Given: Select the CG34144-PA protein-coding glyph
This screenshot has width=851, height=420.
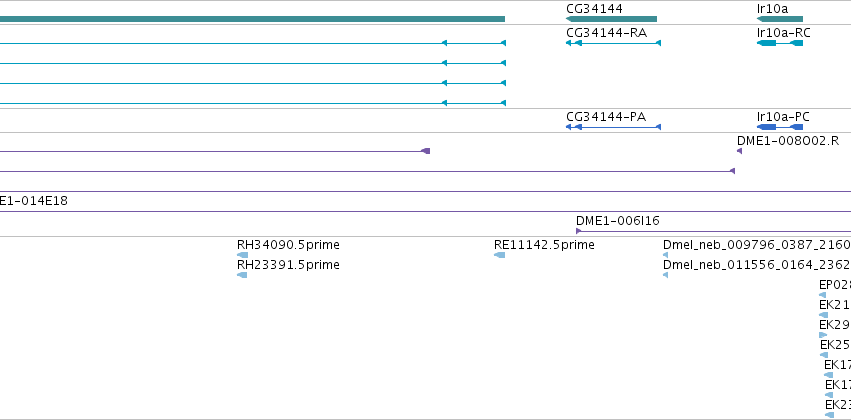Looking at the screenshot, I should (x=613, y=127).
